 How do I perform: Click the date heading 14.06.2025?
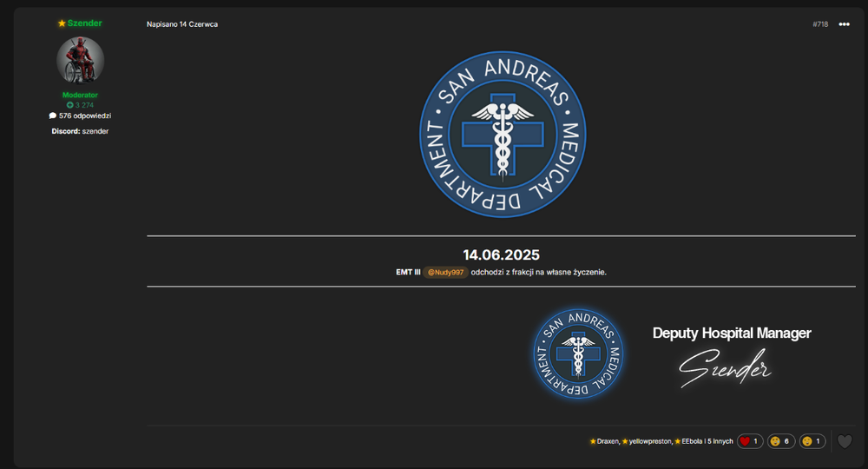coord(502,254)
